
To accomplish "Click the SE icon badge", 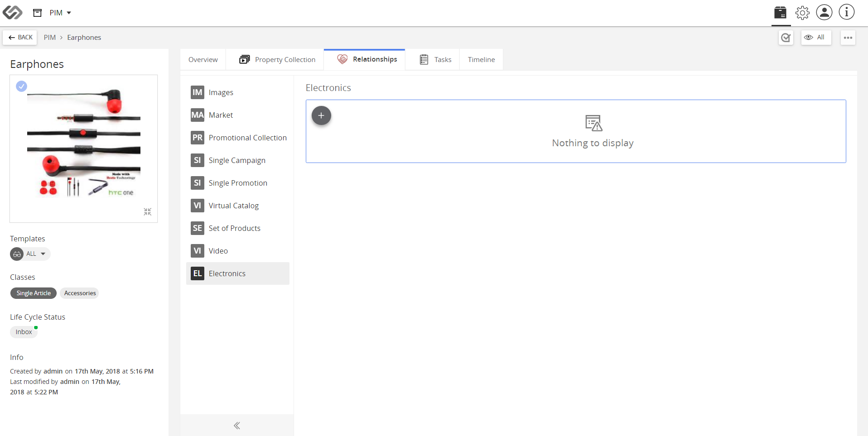I will 198,228.
